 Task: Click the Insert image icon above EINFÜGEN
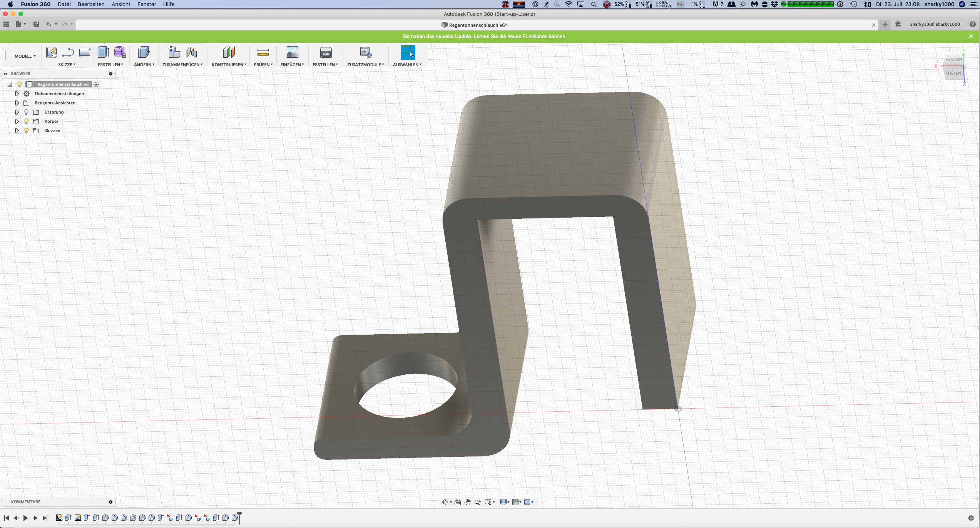(x=292, y=52)
